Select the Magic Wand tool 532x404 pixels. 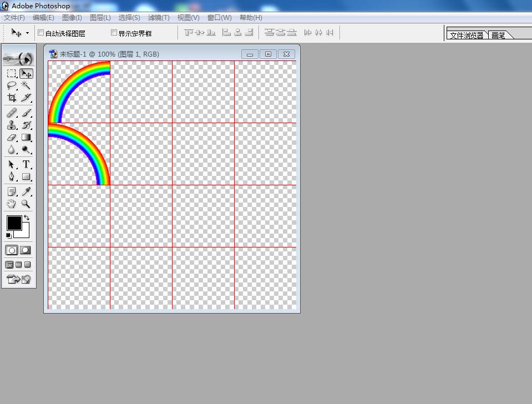(26, 85)
